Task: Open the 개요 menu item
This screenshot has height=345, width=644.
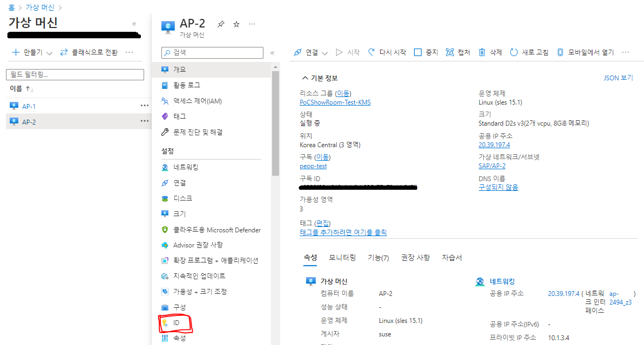Action: click(212, 70)
